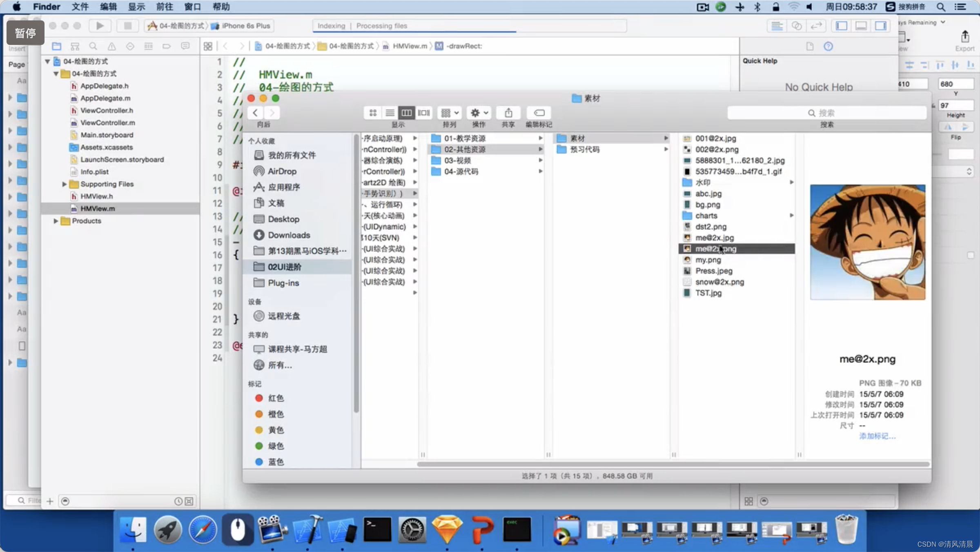Open Safari from the Dock
This screenshot has width=980, height=552.
[x=203, y=530]
